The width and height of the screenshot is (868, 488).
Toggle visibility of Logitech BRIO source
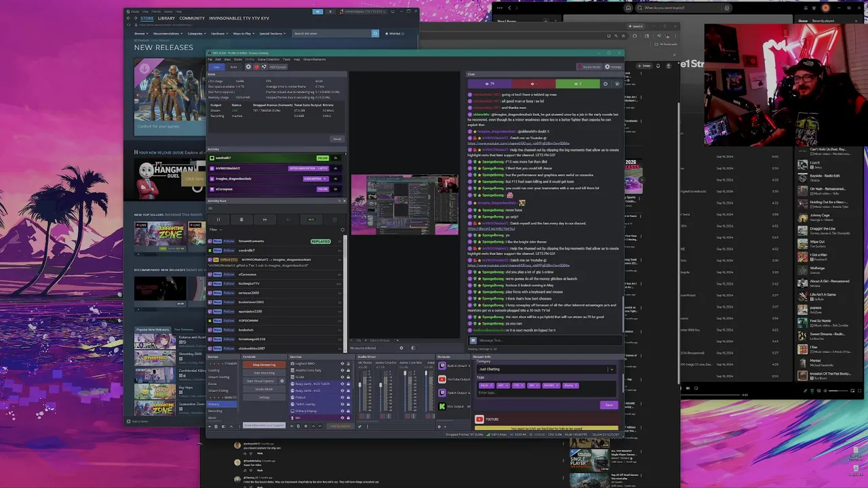pos(342,364)
